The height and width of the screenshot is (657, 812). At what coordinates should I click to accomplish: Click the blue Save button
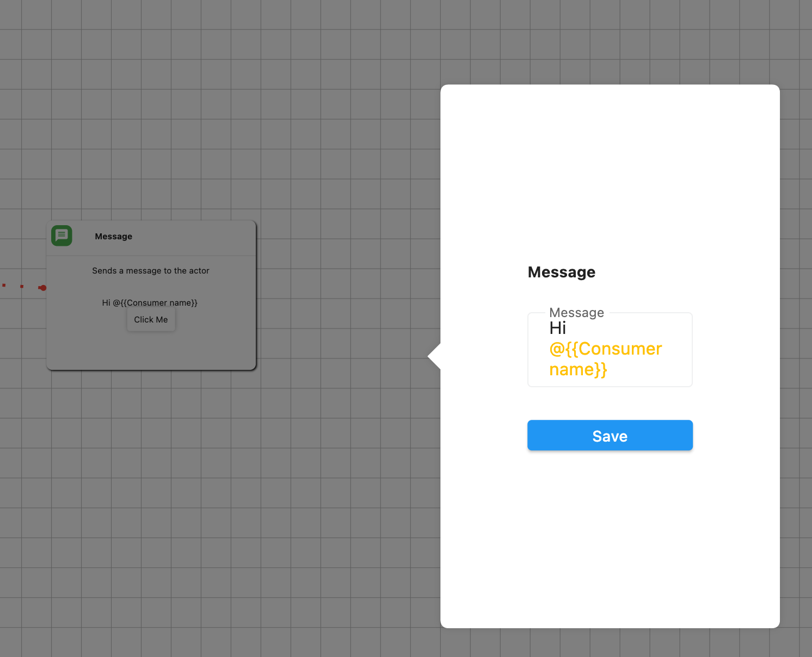(610, 435)
